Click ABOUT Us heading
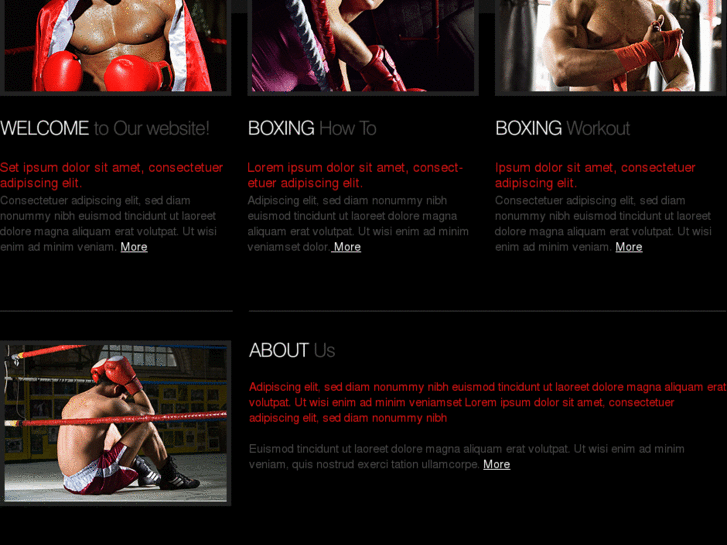The height and width of the screenshot is (545, 727). pyautogui.click(x=292, y=351)
